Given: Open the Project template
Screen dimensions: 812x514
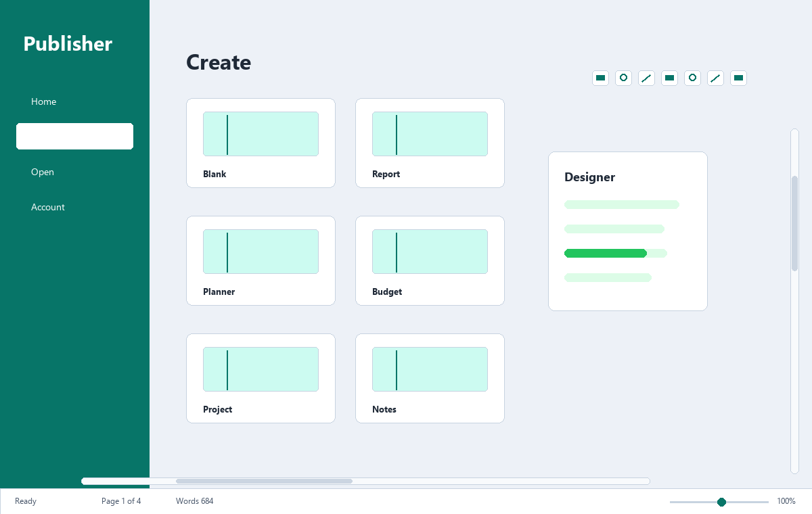Looking at the screenshot, I should point(261,378).
